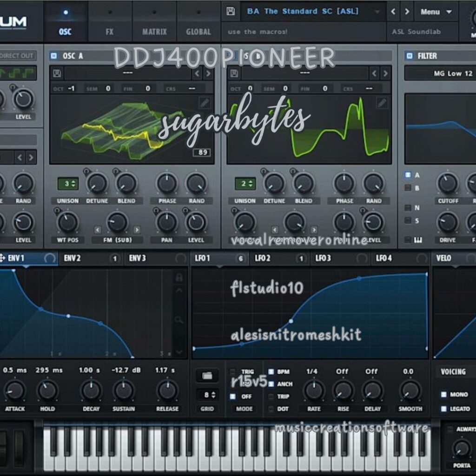
Task: Open the Menu dropdown
Action: coord(436,12)
